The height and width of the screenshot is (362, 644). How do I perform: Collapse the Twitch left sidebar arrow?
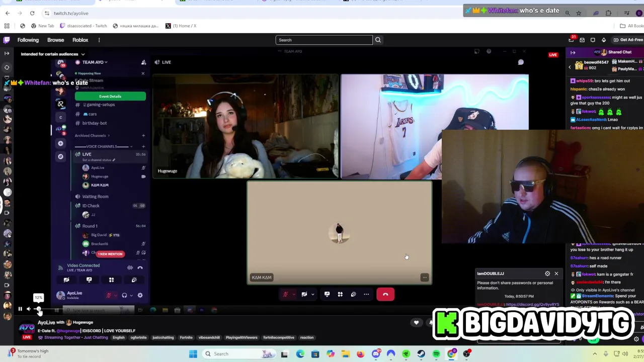[x=7, y=53]
